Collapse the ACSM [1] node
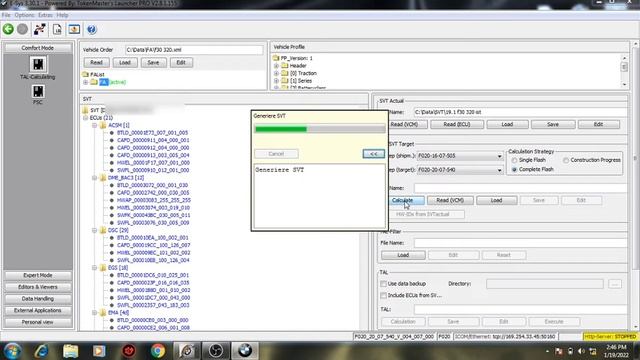Screen dimensions: 640x360 [95, 125]
